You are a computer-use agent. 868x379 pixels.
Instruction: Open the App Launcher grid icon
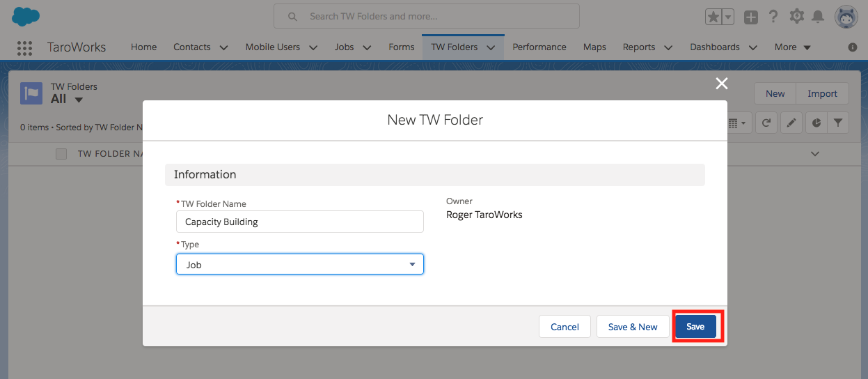point(24,47)
